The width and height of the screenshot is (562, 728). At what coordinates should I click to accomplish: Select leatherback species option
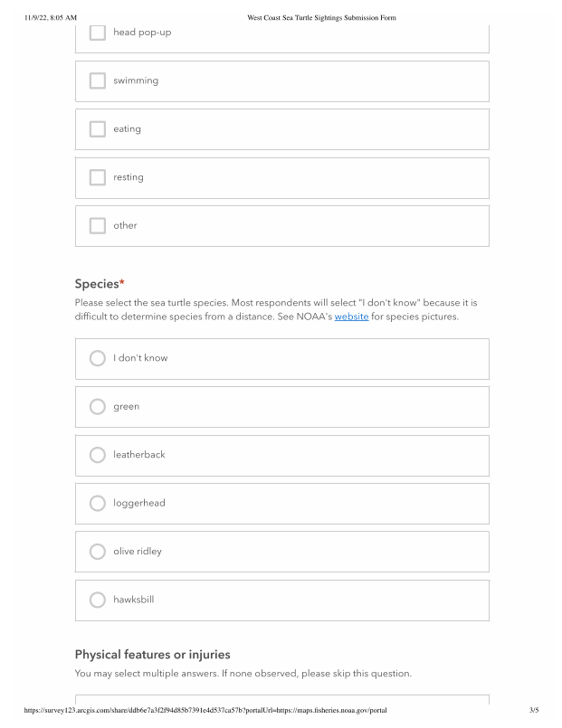[98, 455]
